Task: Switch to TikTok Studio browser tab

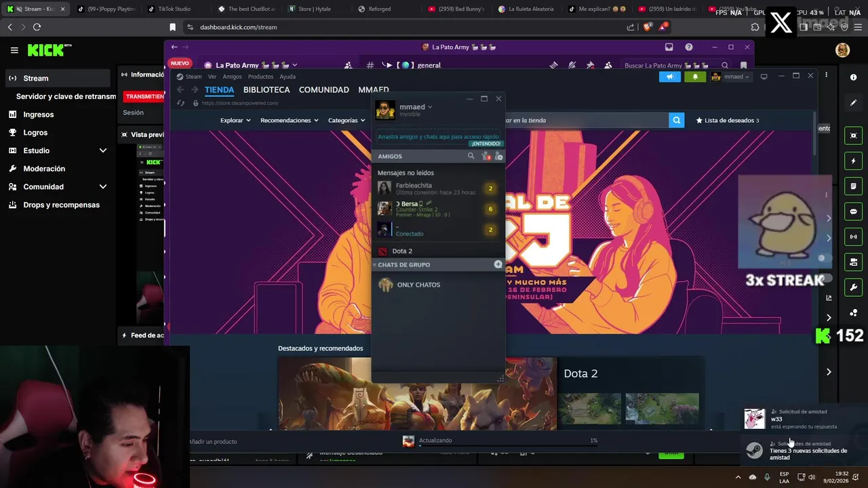Action: click(170, 9)
